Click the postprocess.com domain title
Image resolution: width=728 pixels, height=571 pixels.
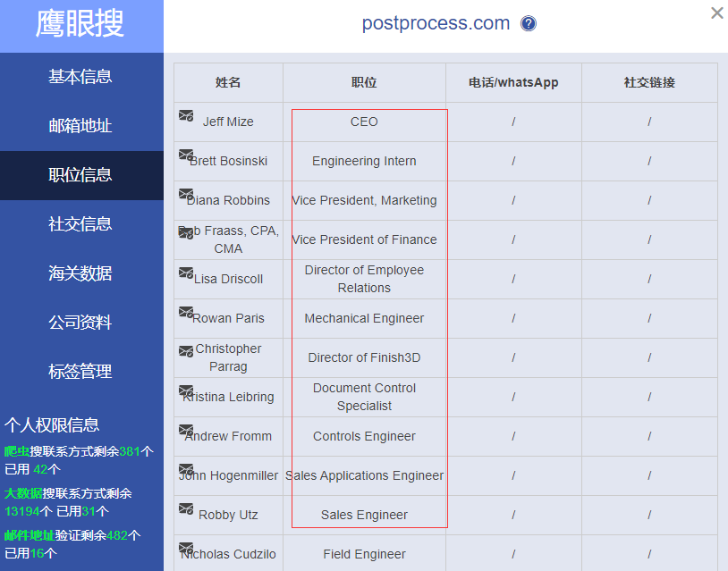point(436,23)
